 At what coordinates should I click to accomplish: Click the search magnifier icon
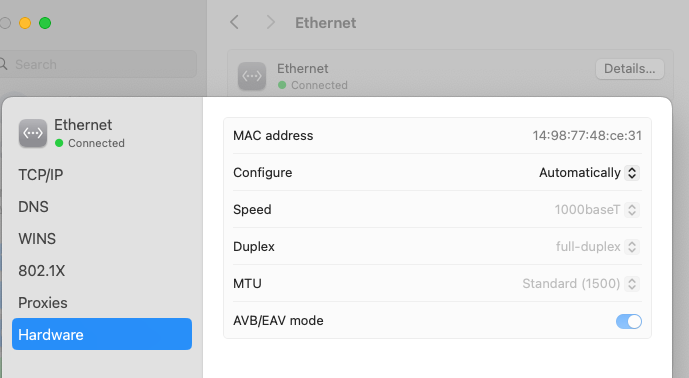tap(4, 64)
